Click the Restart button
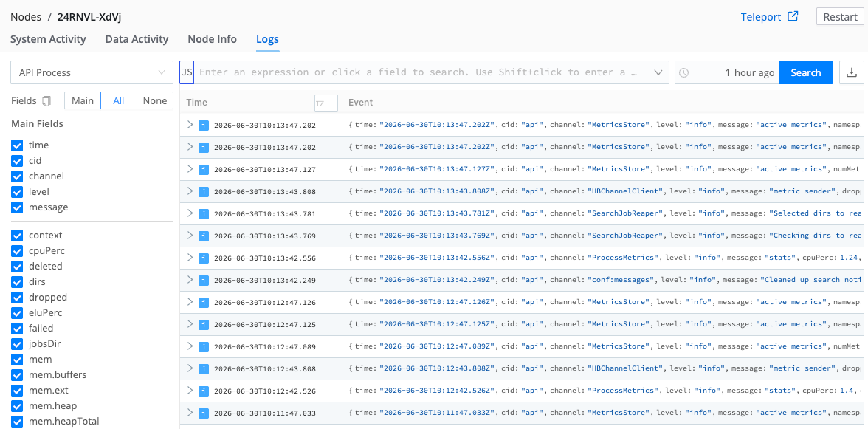868x429 pixels. (840, 16)
